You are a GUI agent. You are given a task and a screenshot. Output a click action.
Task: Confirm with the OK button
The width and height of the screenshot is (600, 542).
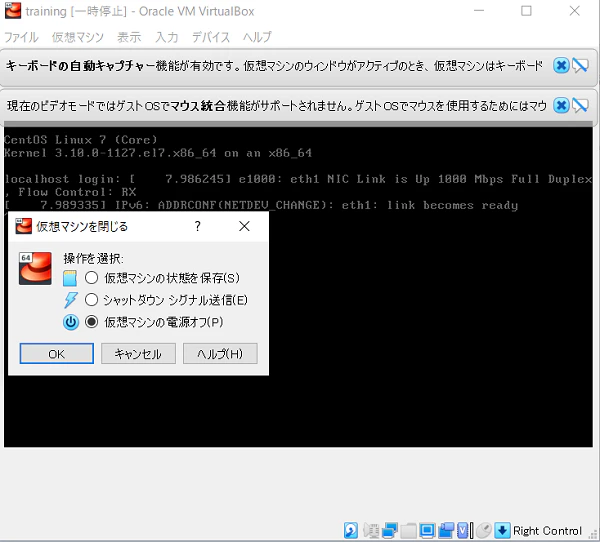(57, 353)
